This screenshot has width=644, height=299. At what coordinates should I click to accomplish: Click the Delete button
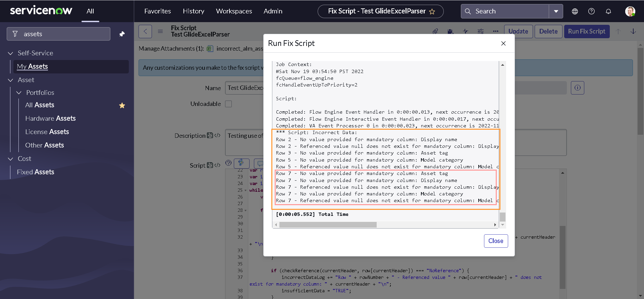click(x=548, y=31)
